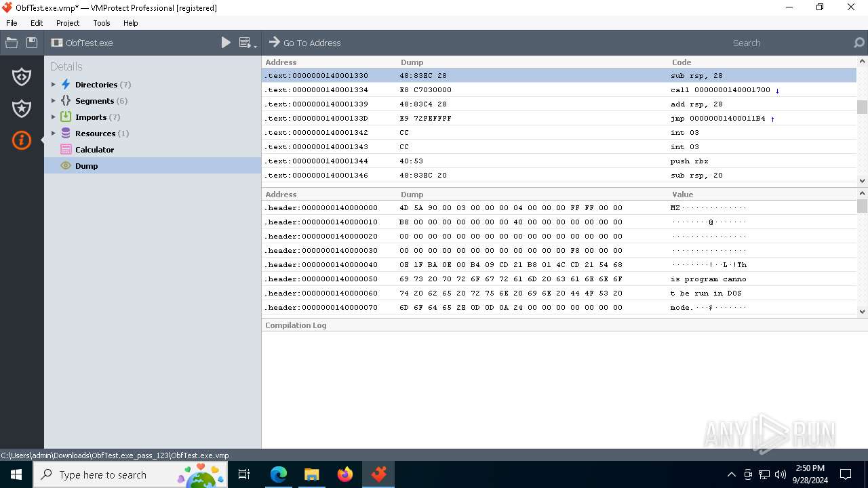
Task: Click the search magnifier icon
Action: coord(859,43)
